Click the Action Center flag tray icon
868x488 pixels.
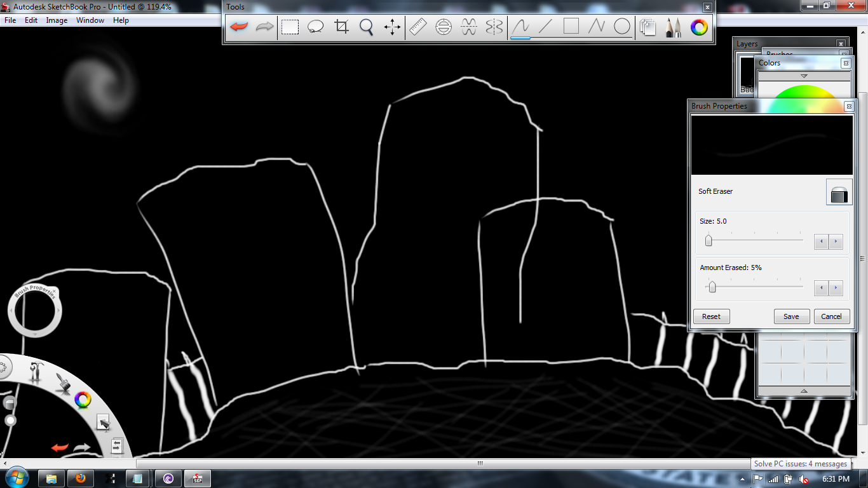pyautogui.click(x=758, y=478)
